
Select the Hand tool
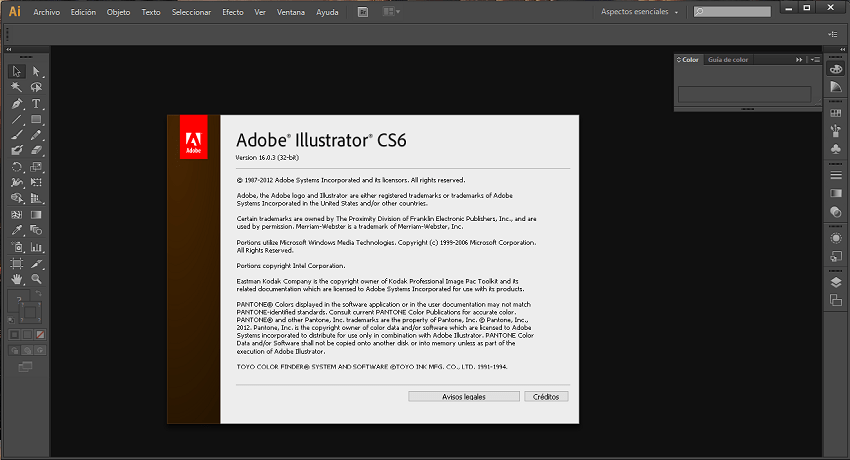click(17, 279)
